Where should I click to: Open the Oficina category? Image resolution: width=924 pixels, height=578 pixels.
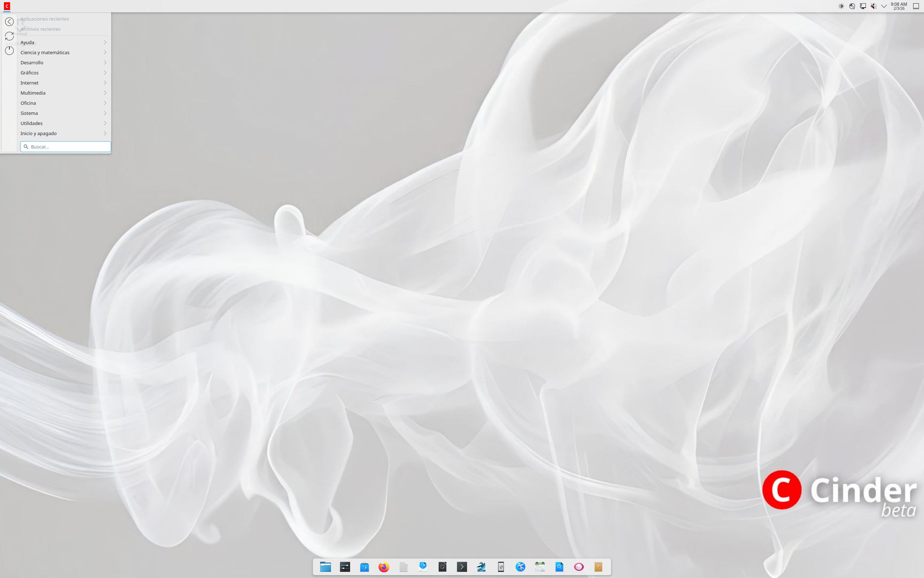(x=64, y=103)
